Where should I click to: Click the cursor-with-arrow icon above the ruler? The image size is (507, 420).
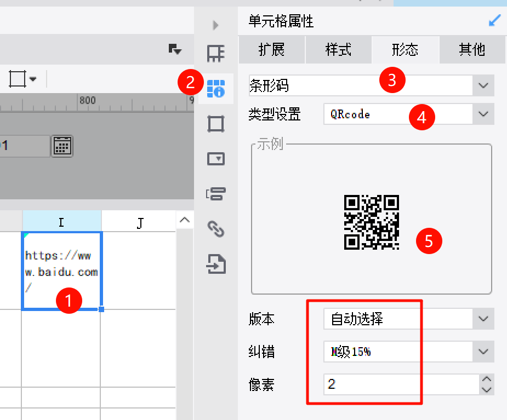175,49
